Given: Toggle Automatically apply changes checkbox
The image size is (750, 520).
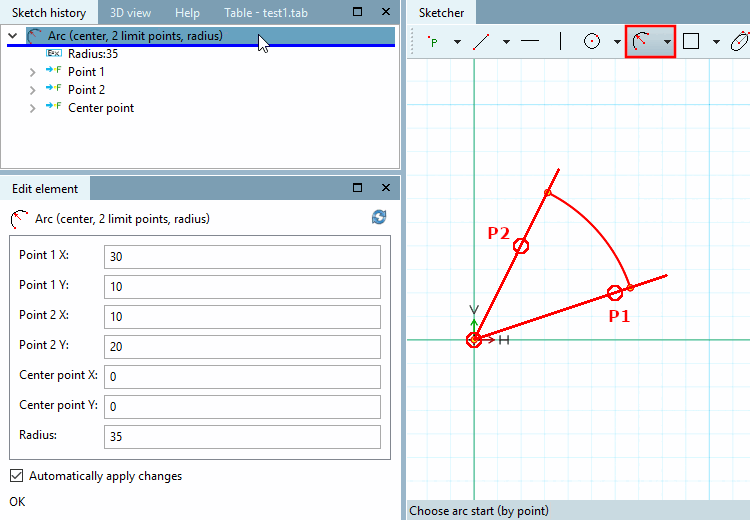Looking at the screenshot, I should [16, 476].
